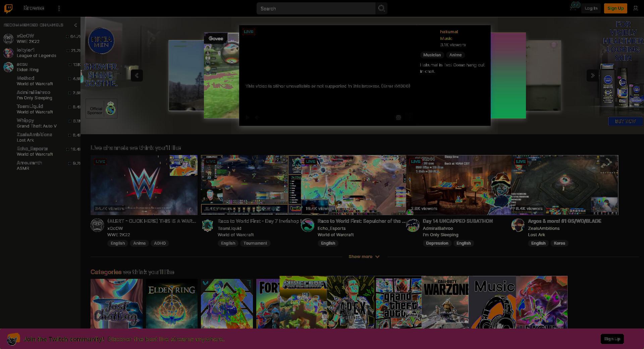Open Whippy Grand Theft Auto V channel
644x349 pixels.
click(40, 123)
